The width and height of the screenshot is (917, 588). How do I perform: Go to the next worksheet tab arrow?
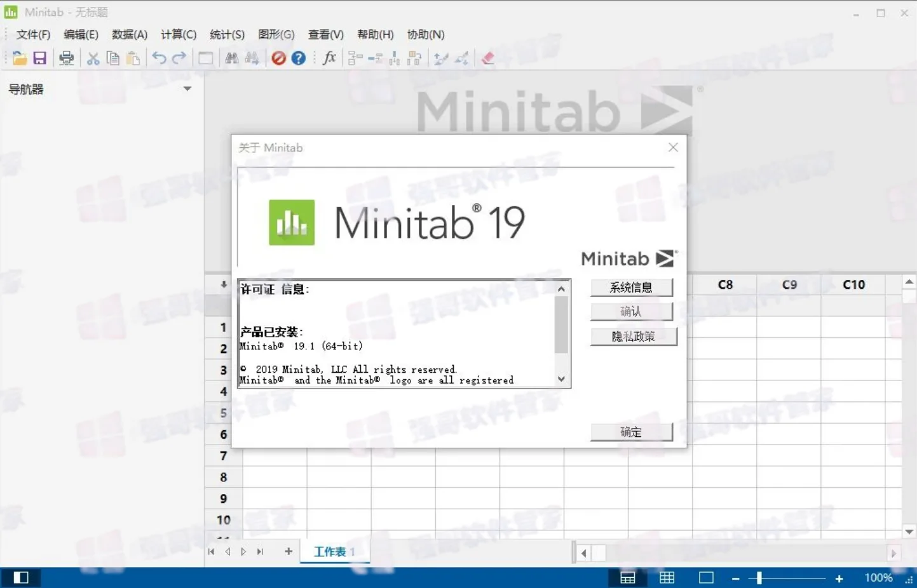[x=243, y=552]
